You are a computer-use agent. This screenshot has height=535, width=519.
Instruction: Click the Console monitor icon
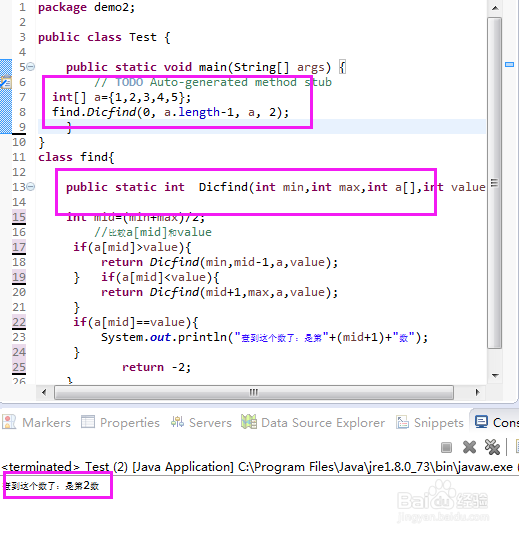tap(481, 422)
